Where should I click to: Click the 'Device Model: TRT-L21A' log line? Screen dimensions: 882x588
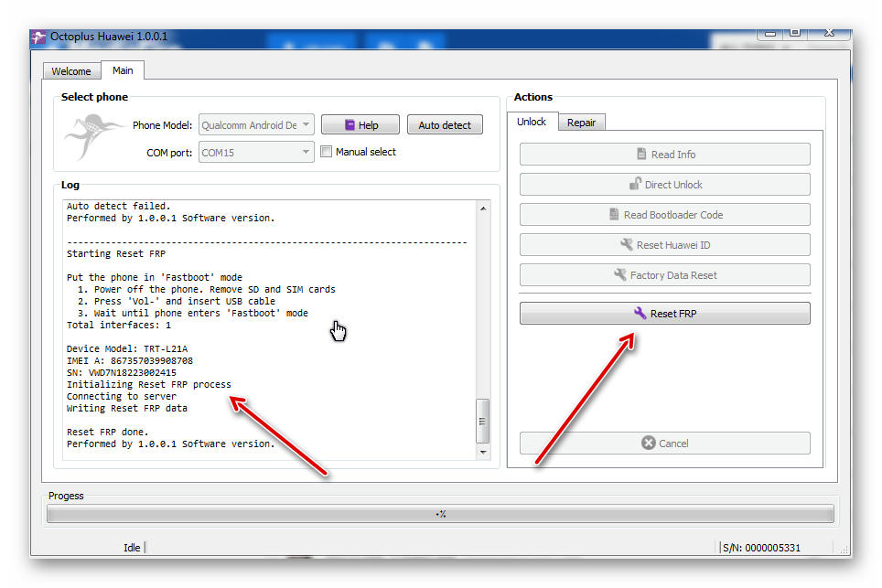pos(127,348)
